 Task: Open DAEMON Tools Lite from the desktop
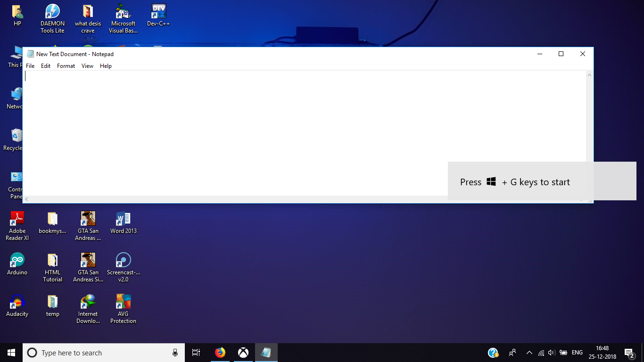(52, 14)
